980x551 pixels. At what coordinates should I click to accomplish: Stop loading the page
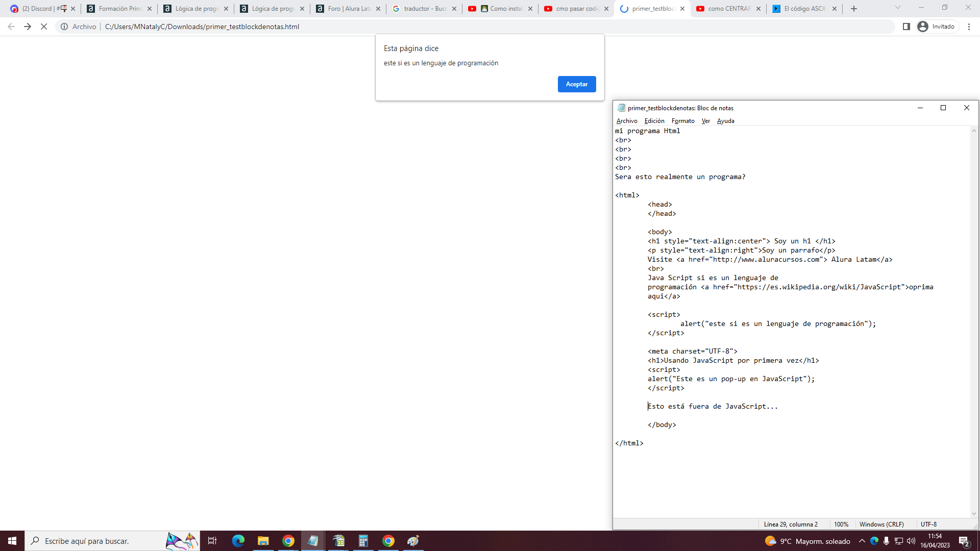point(44,27)
